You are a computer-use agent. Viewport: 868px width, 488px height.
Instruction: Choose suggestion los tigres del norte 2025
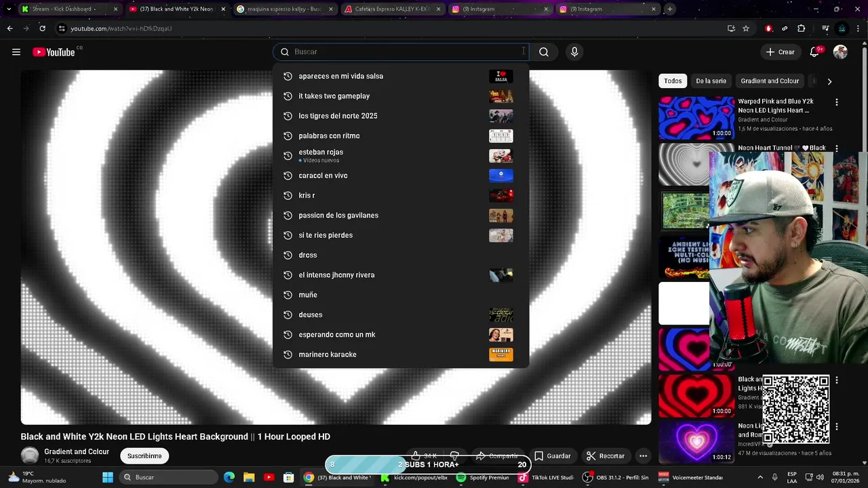click(401, 116)
